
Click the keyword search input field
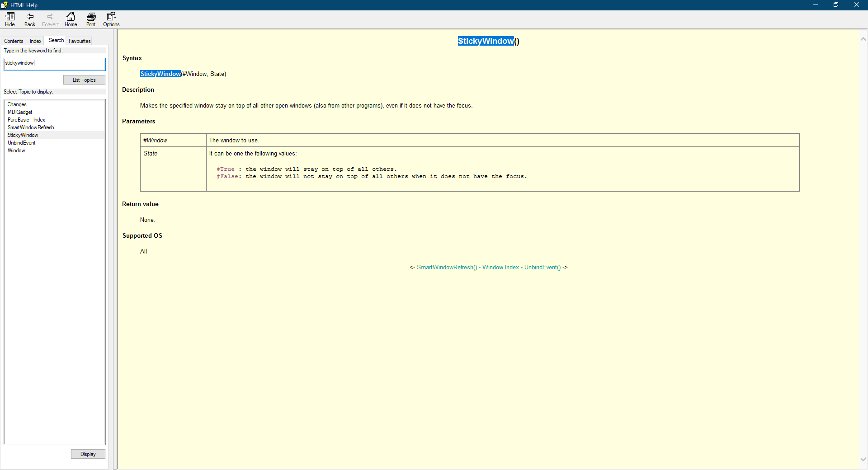[54, 64]
